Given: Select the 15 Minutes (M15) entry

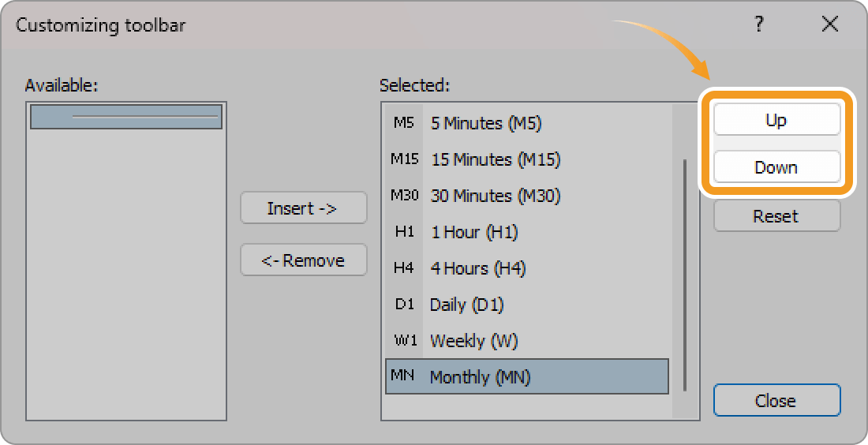Looking at the screenshot, I should [527, 159].
